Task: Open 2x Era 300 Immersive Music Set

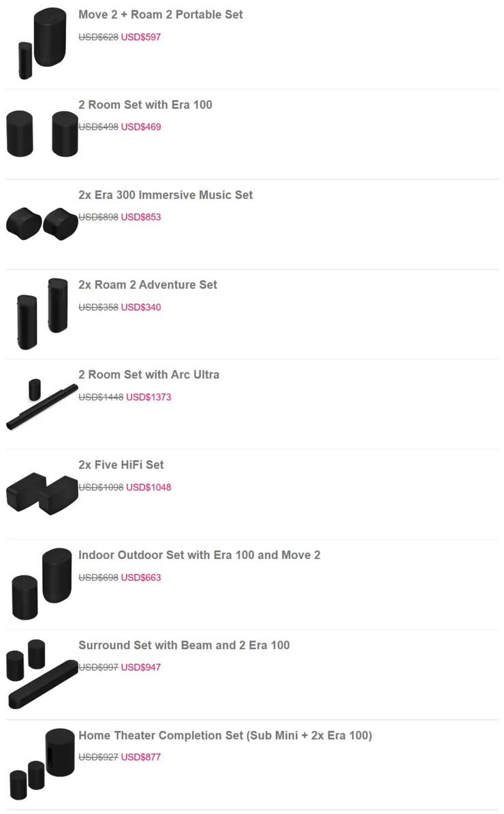Action: 166,194
